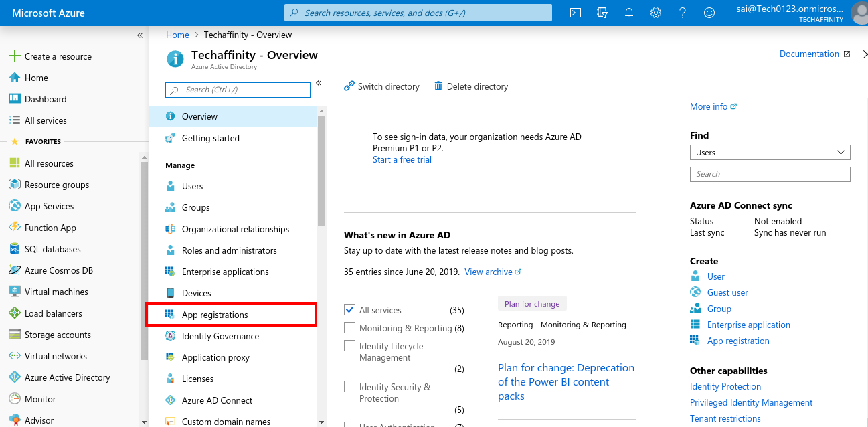
Task: Uncheck the All services checkbox
Action: 349,310
